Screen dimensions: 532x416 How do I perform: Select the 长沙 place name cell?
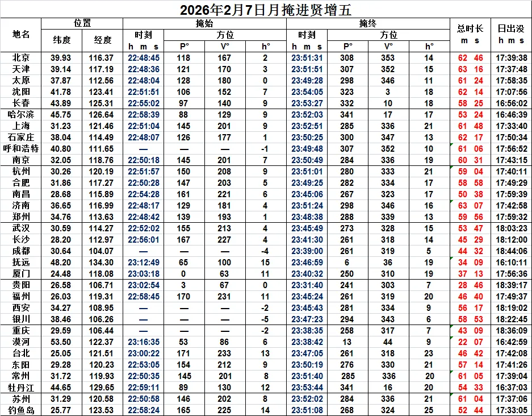click(20, 239)
